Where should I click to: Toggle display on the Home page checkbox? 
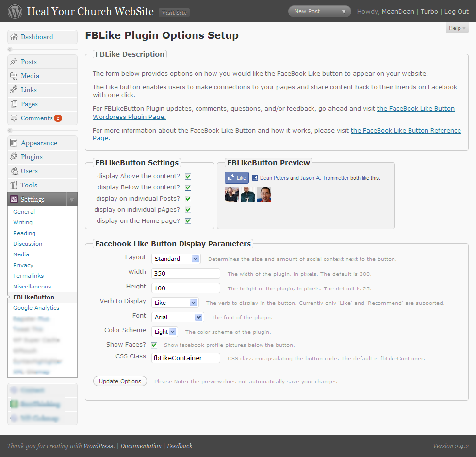tap(188, 221)
